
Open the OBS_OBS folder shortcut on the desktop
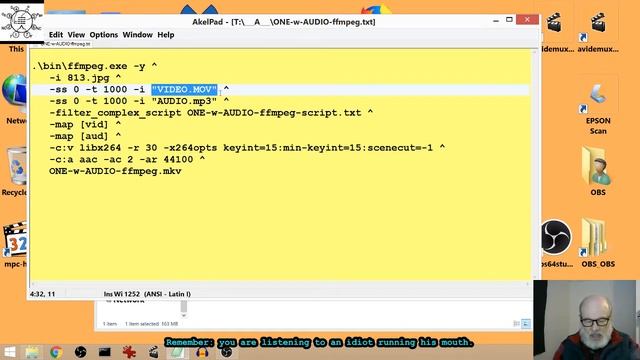click(x=598, y=243)
